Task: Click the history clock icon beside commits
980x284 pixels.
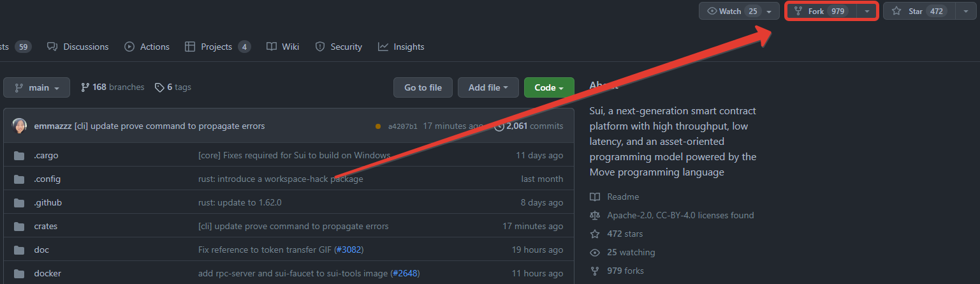Action: 499,126
